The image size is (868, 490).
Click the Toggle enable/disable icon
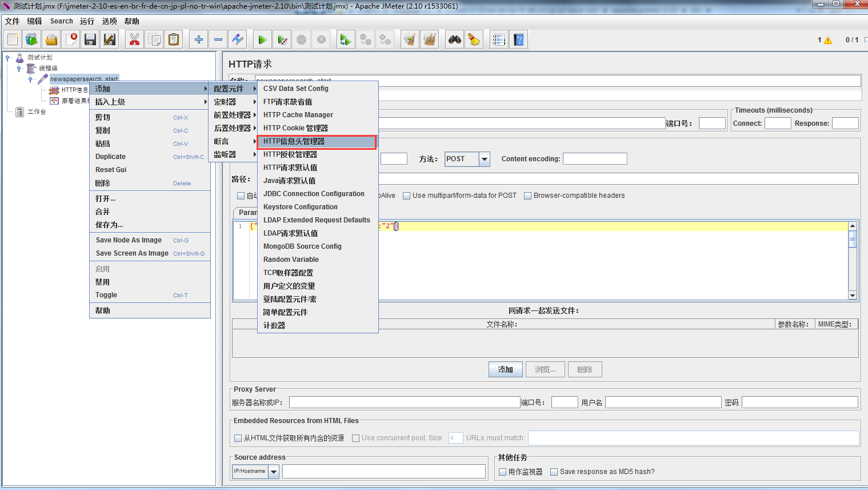(x=237, y=39)
